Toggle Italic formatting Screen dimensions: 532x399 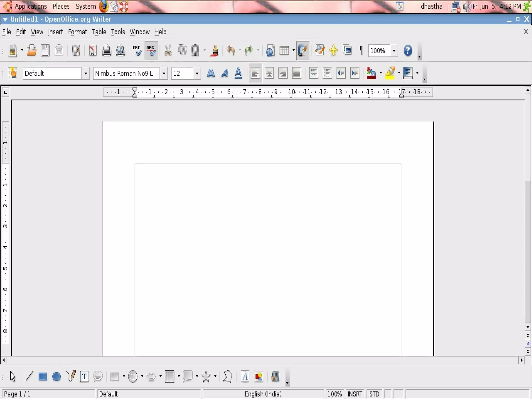(225, 73)
